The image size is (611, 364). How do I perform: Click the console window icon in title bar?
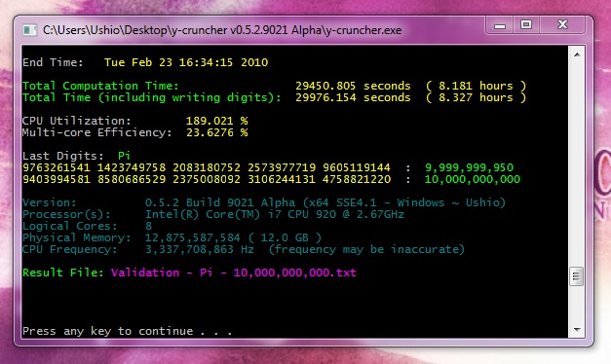[x=29, y=30]
